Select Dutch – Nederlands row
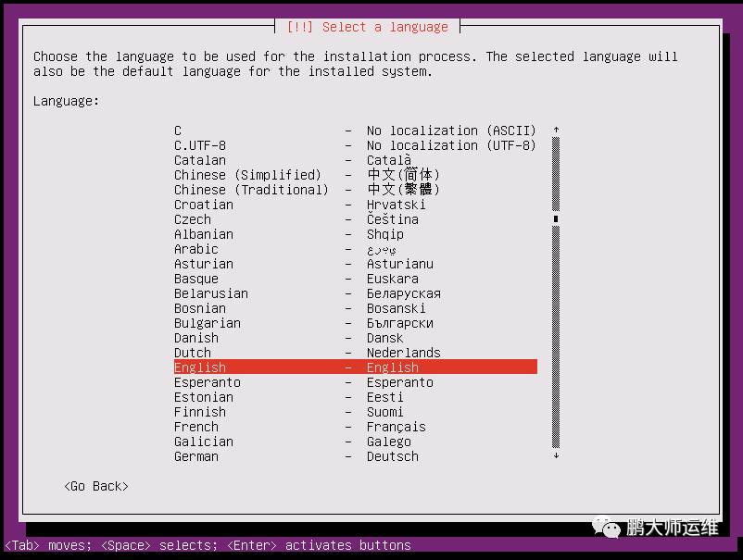Image resolution: width=743 pixels, height=560 pixels. (x=356, y=353)
